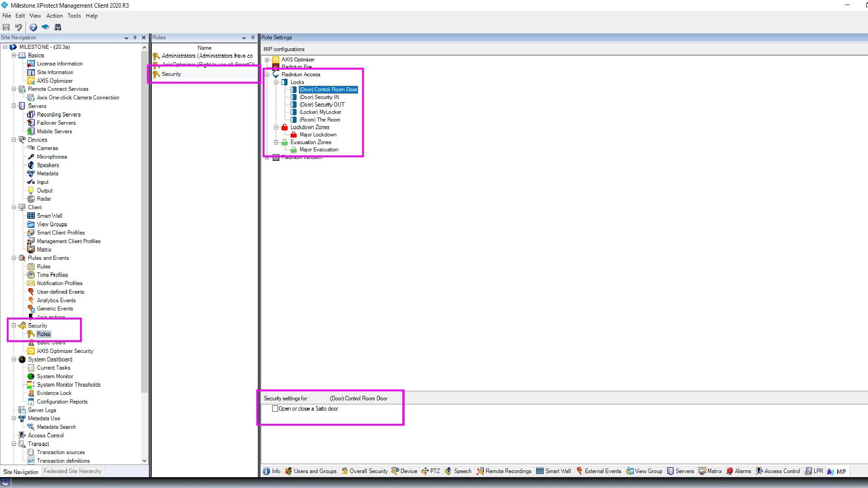
Task: Open the Site Navigation panel dropdown arrow
Action: click(x=126, y=38)
